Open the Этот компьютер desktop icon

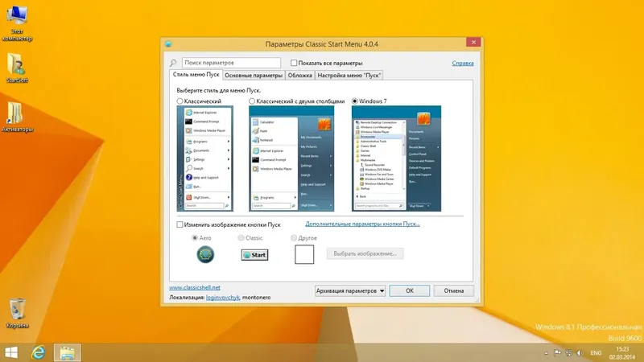click(17, 23)
